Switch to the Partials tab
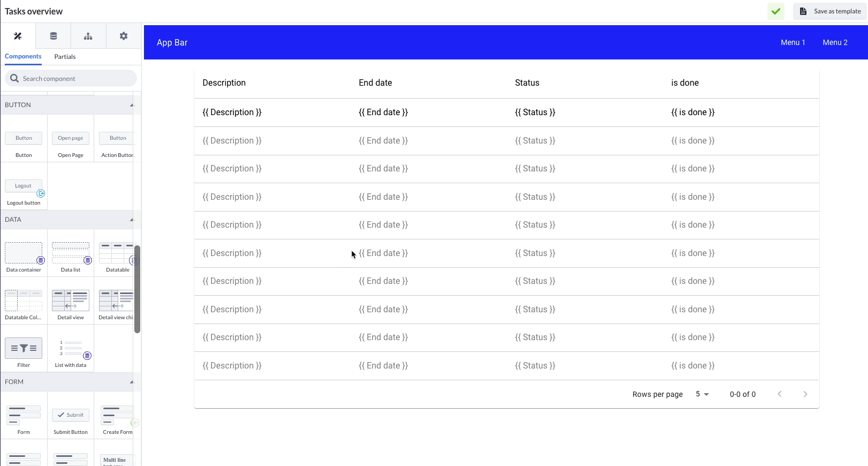 pyautogui.click(x=65, y=57)
